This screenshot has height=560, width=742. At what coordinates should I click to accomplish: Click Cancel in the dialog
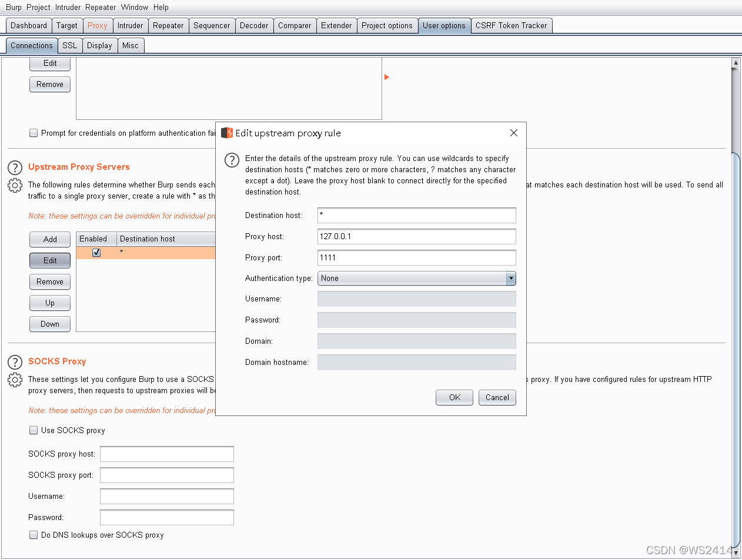coord(497,397)
